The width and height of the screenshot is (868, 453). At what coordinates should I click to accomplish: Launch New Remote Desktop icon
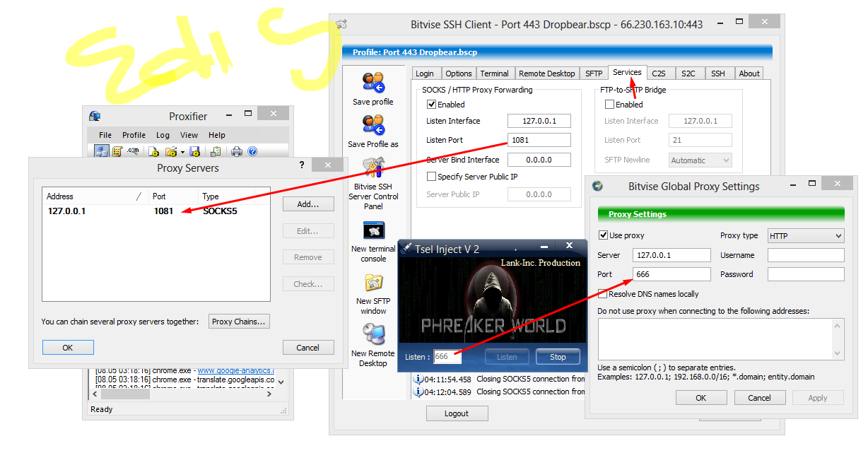373,334
